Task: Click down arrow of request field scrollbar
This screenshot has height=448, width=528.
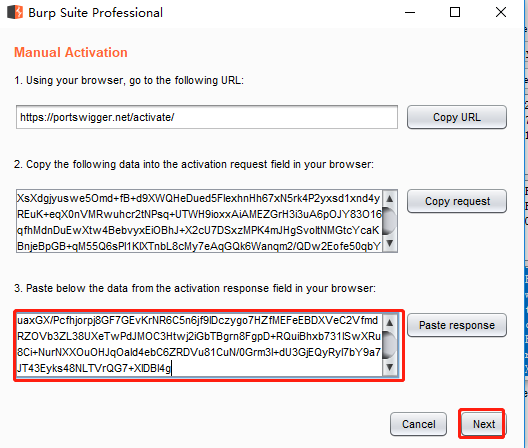Action: (390, 243)
